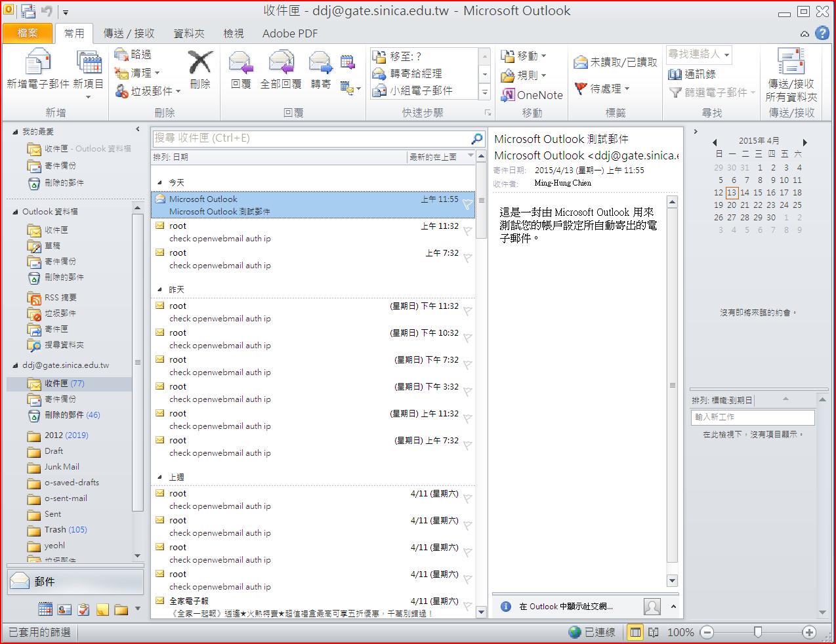
Task: Open the 檔案 File tab
Action: (28, 33)
